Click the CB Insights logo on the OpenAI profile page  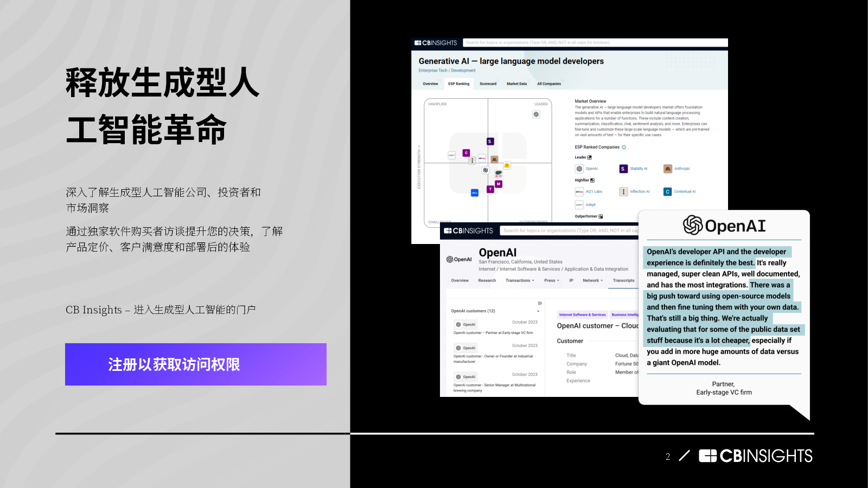click(x=469, y=231)
